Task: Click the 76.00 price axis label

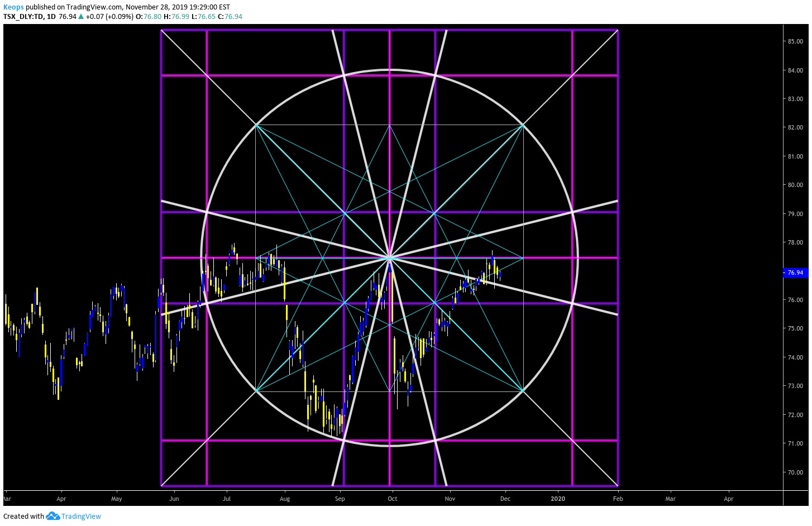Action: pos(795,300)
